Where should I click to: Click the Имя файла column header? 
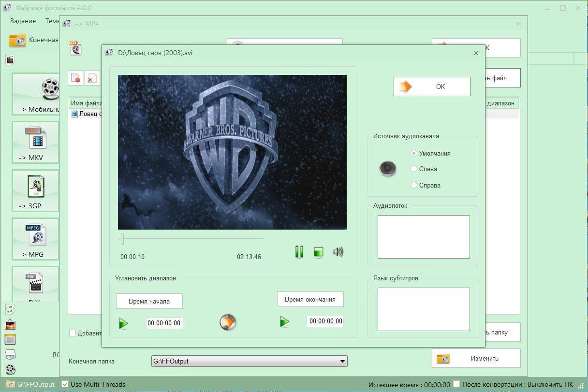[x=85, y=103]
